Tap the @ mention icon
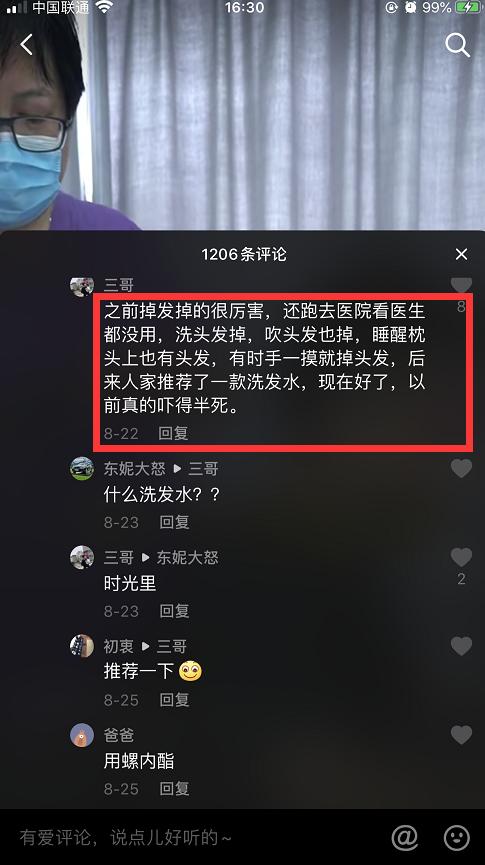The image size is (485, 865). tap(404, 839)
